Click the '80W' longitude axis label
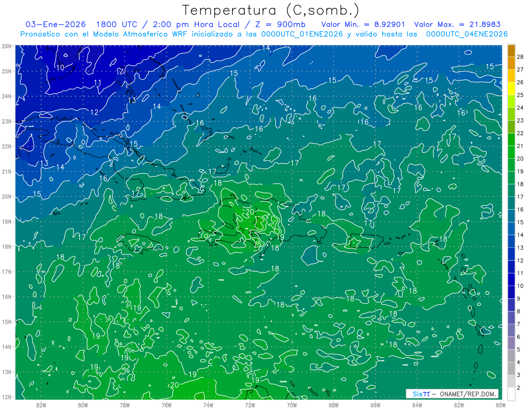Screen dimensions: 532x411 (x=83, y=405)
